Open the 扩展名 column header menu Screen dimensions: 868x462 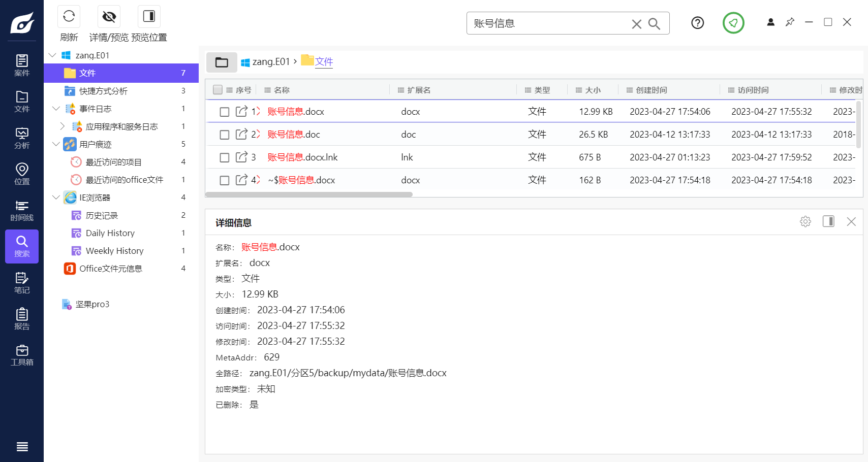coord(400,90)
